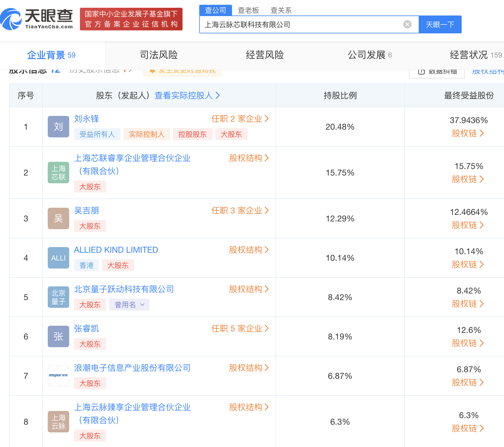The width and height of the screenshot is (504, 447).
Task: Click the 实际控制人 tag
Action: tap(147, 134)
